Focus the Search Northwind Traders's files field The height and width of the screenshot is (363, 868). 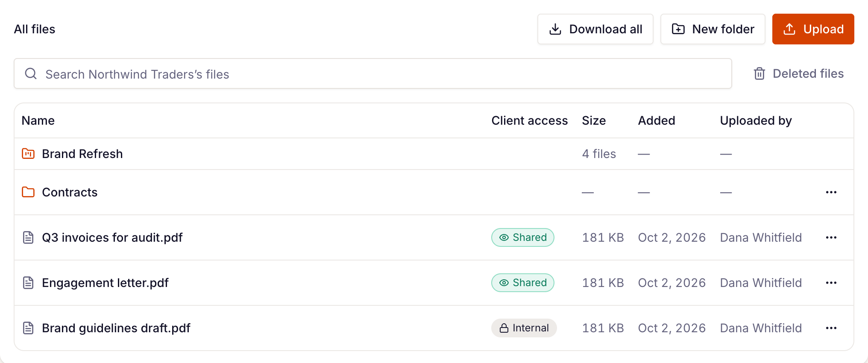click(373, 73)
